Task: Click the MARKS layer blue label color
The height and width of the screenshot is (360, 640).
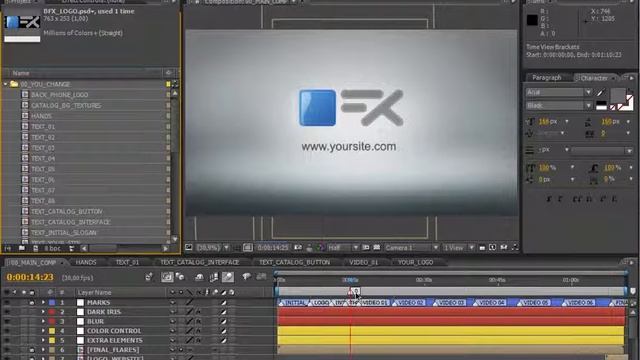Action: click(52, 302)
